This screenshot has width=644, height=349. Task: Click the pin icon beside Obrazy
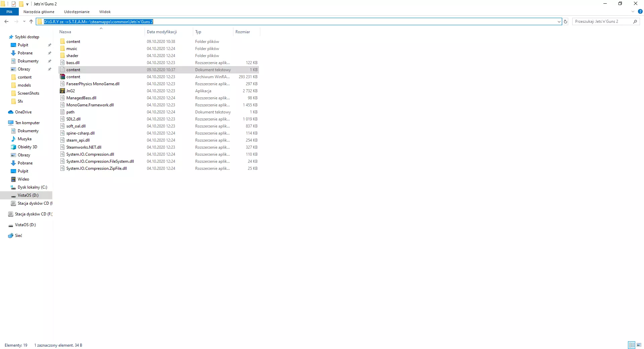tap(50, 69)
